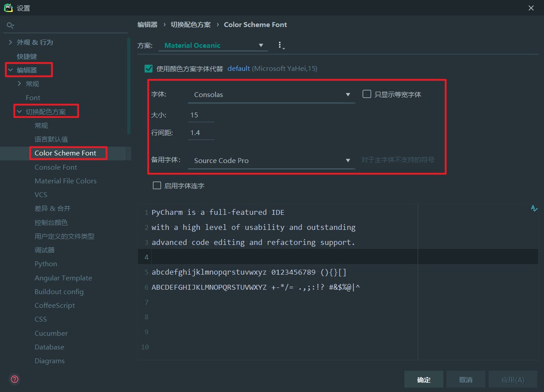The image size is (544, 392).
Task: Select 常规 under 切换配色方案
Action: (x=41, y=125)
